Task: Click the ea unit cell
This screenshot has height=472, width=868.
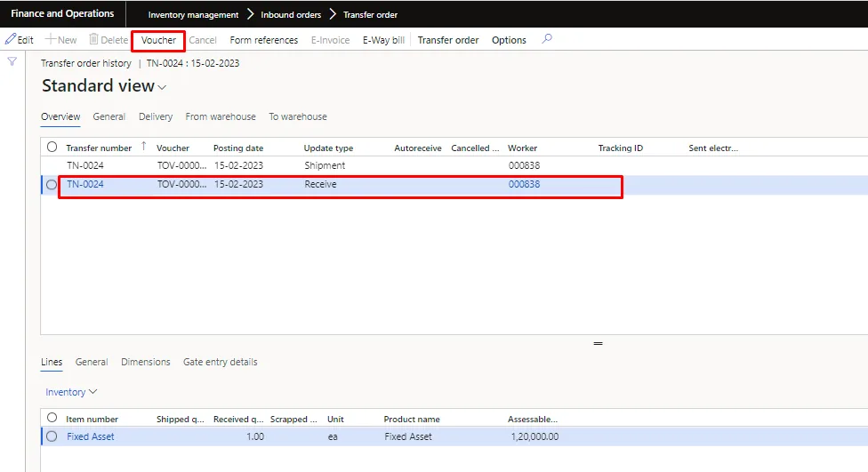Action: click(x=332, y=436)
